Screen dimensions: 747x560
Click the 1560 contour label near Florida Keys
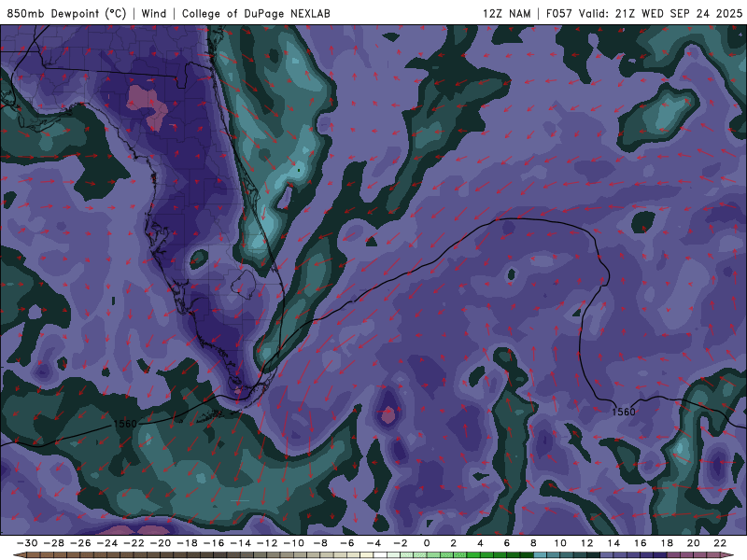click(125, 424)
